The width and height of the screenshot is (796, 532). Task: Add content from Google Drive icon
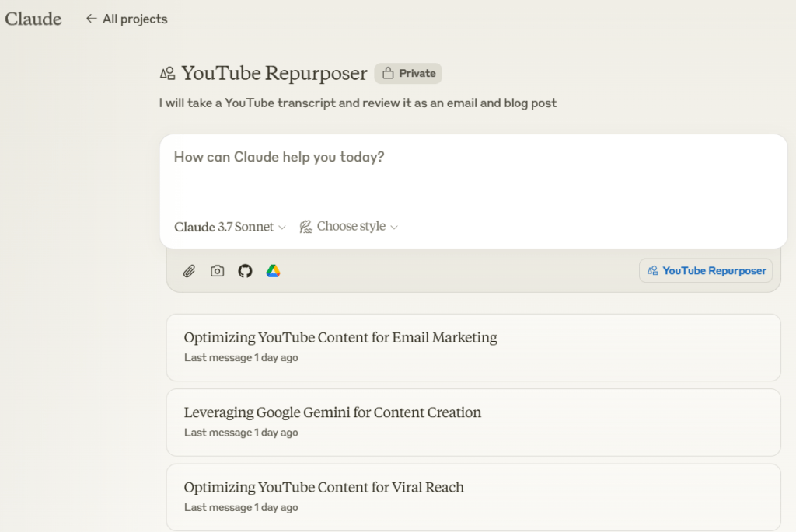273,271
